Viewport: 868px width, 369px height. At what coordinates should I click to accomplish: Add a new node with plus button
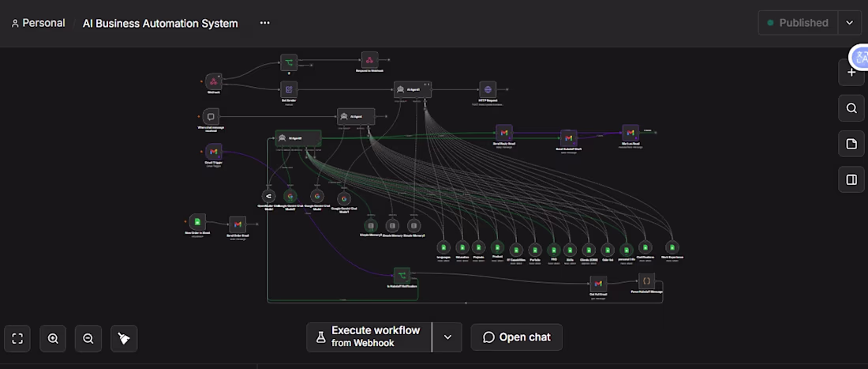point(851,73)
